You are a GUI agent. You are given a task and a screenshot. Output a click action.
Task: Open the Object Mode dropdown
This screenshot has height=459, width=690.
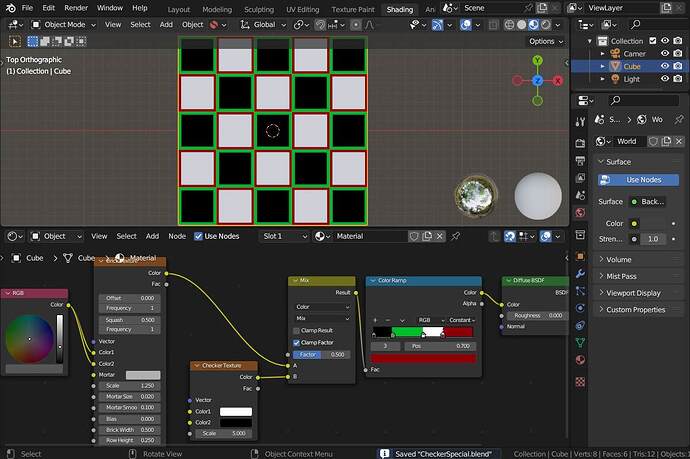(63, 25)
